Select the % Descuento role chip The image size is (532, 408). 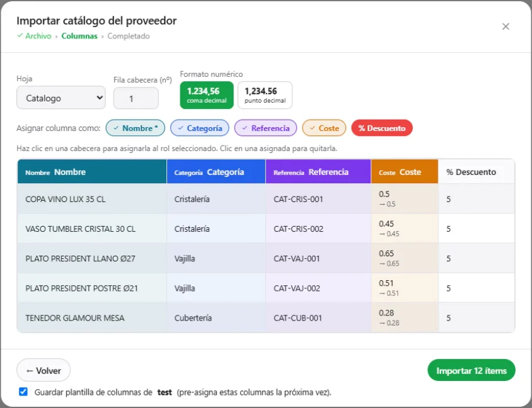pyautogui.click(x=382, y=128)
